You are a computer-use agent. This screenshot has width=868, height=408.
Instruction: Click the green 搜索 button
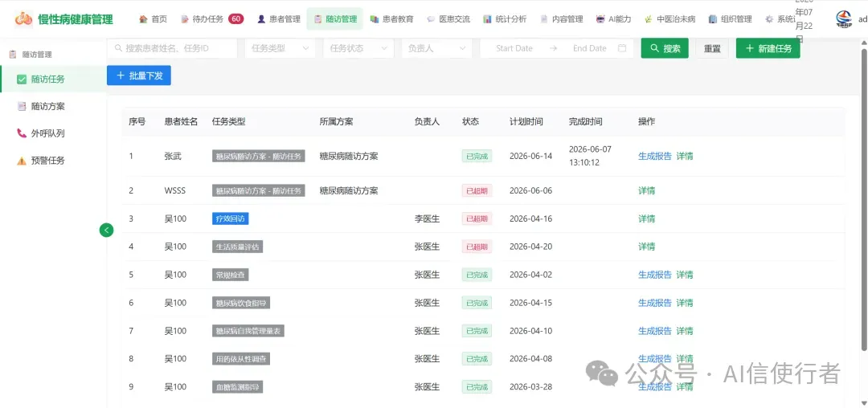point(665,48)
